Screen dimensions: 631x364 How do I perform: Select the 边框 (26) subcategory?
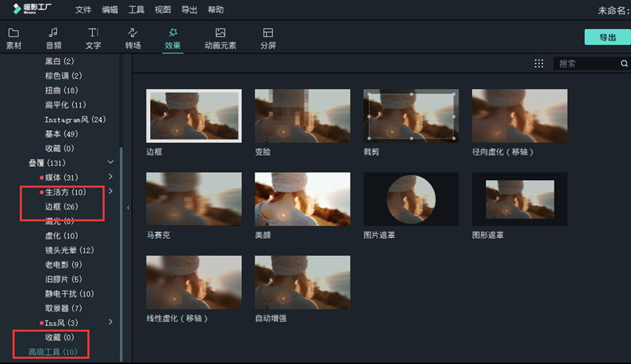(x=61, y=207)
